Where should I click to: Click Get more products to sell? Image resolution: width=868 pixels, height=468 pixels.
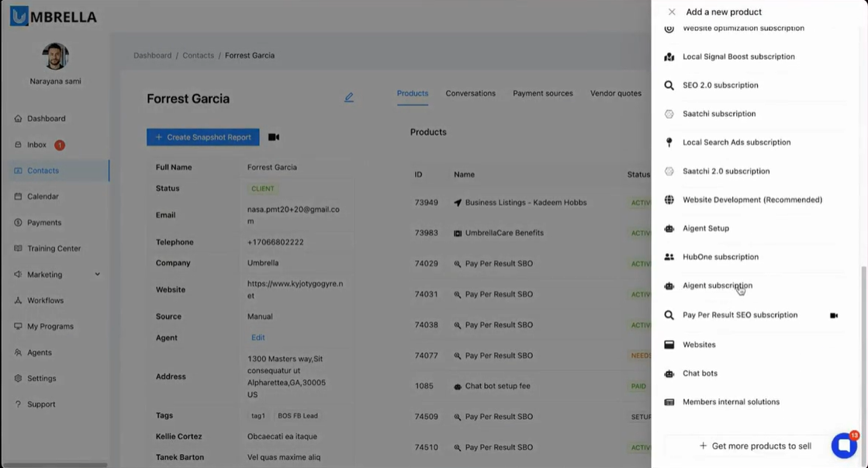(x=755, y=446)
